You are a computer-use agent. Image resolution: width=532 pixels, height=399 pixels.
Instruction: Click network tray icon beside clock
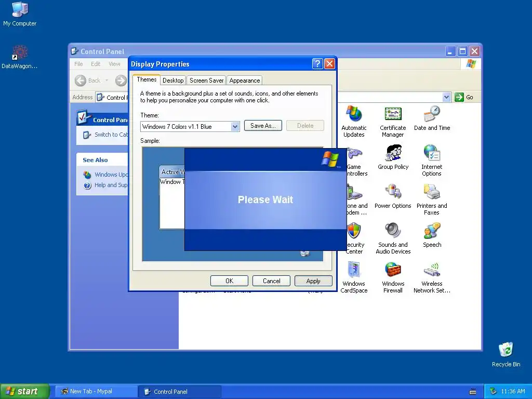click(x=494, y=391)
